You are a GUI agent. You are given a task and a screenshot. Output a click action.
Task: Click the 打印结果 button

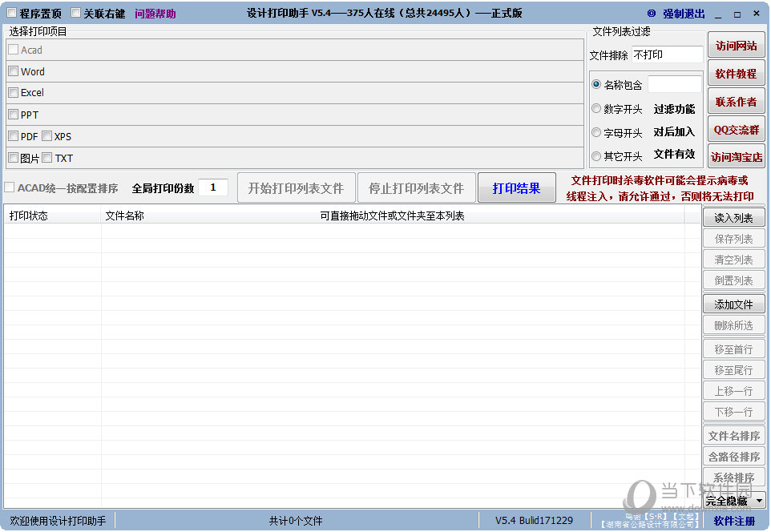coord(516,188)
